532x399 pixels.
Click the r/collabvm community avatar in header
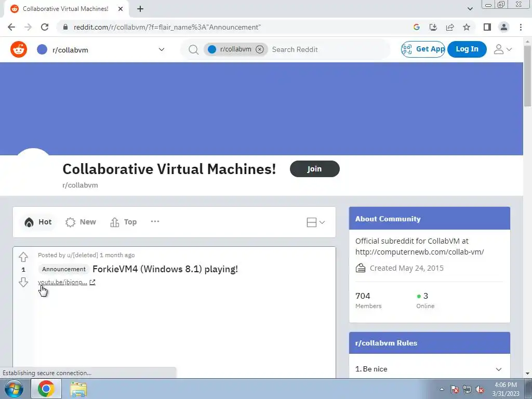click(42, 49)
